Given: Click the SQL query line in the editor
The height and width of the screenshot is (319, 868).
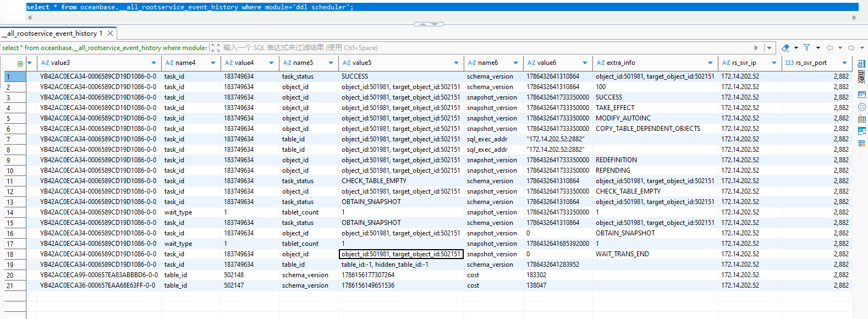Looking at the screenshot, I should tap(442, 7).
